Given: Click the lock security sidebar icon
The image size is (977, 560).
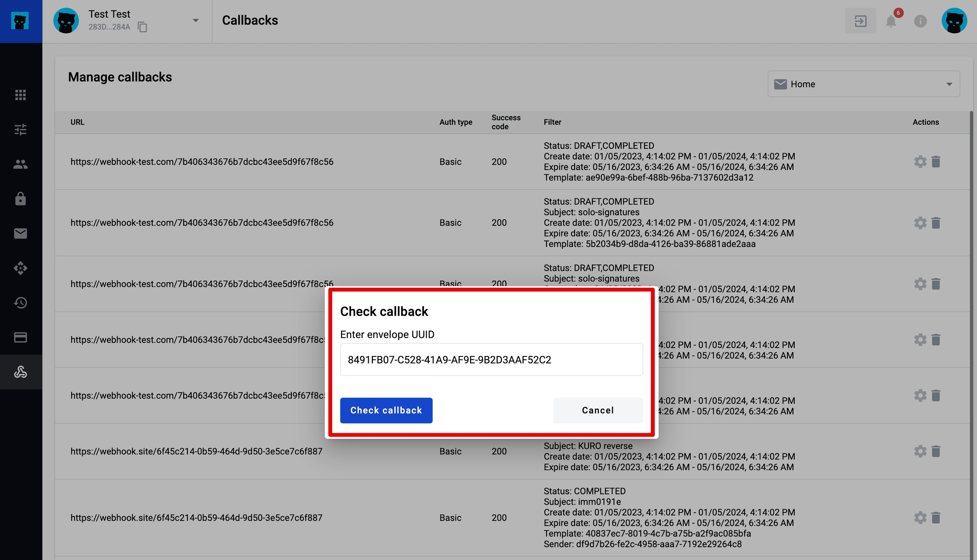Looking at the screenshot, I should coord(20,199).
